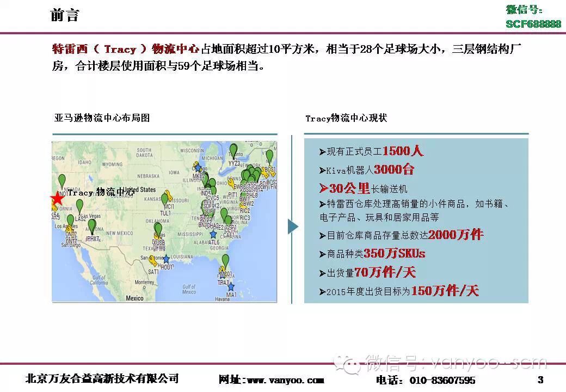
Task: Select the green pin in Nevada
Action: (x=62, y=181)
